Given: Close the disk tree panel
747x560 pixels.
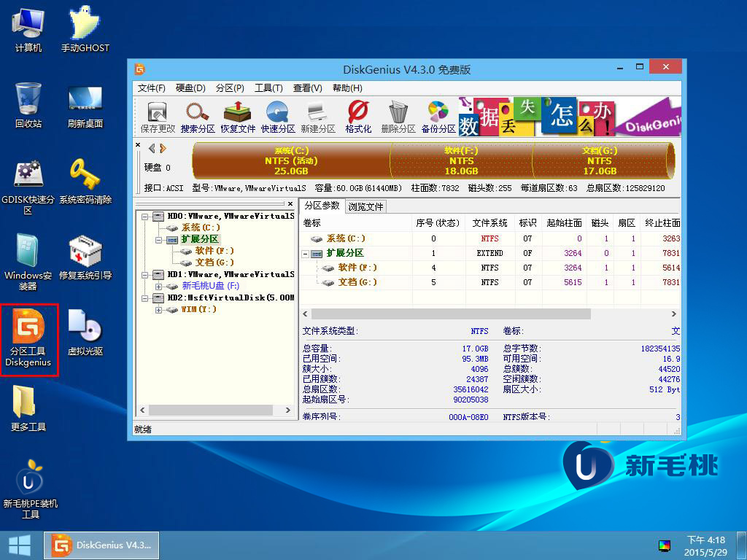Looking at the screenshot, I should [x=290, y=204].
